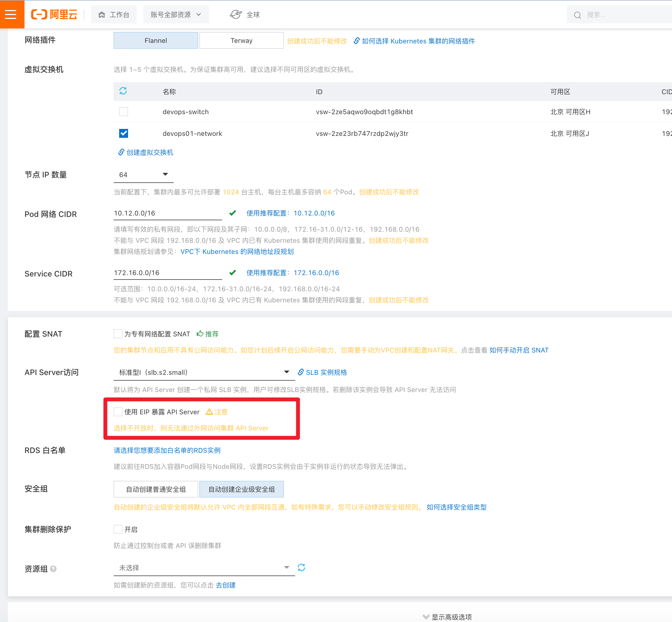The width and height of the screenshot is (672, 622).
Task: Click the refresh icon beside resource group dropdown
Action: [x=301, y=568]
